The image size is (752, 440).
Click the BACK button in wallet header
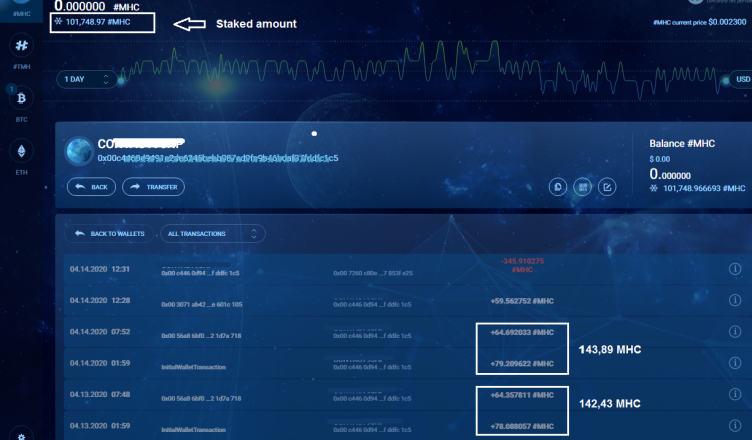click(91, 187)
